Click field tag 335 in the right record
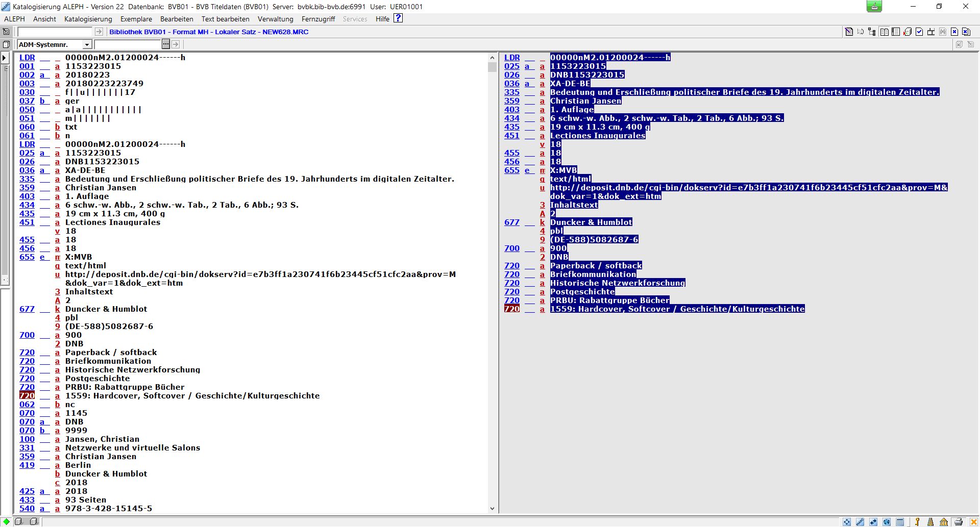This screenshot has width=980, height=527. 512,92
